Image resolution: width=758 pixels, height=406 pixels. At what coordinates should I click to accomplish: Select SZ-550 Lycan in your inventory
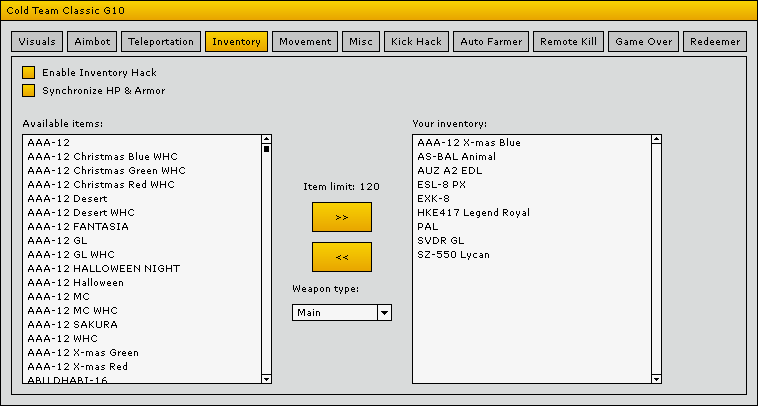[453, 255]
